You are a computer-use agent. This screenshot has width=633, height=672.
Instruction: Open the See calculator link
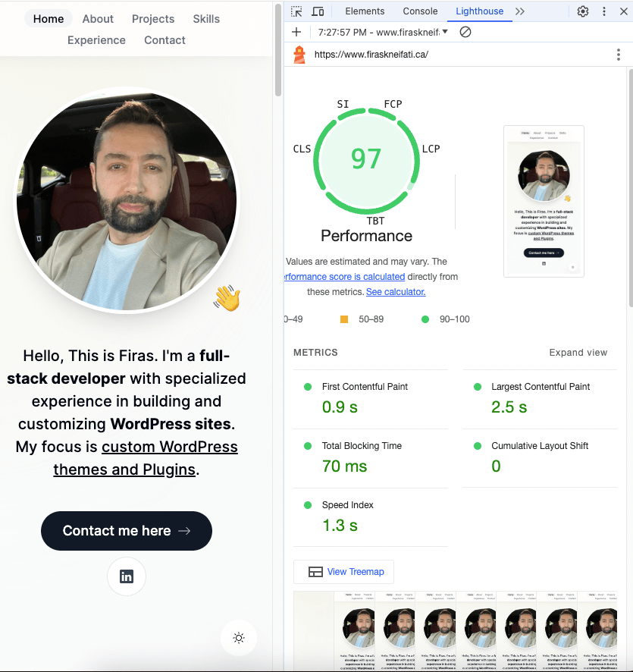(x=396, y=291)
